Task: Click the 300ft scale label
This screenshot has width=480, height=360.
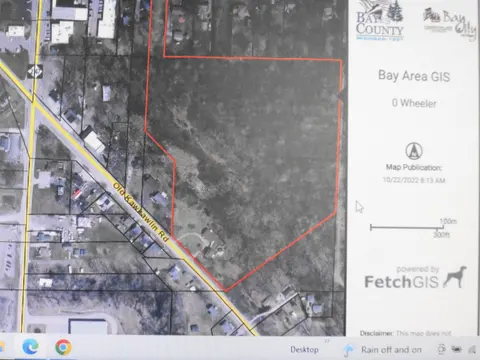Action: tap(441, 235)
